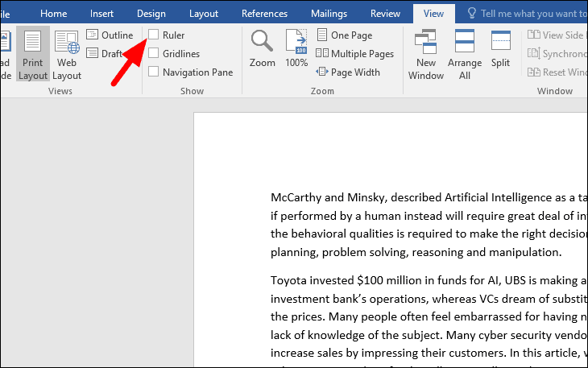Open Outline view

110,35
